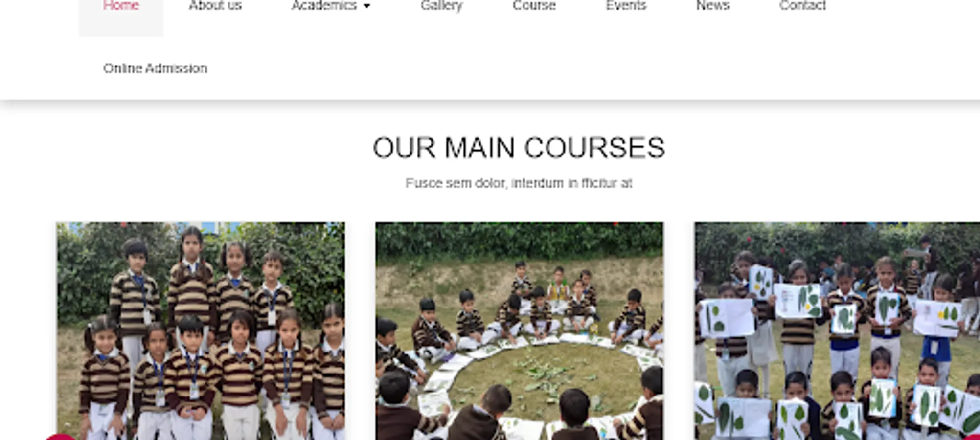Click the red circle badge on first course card

[x=61, y=437]
